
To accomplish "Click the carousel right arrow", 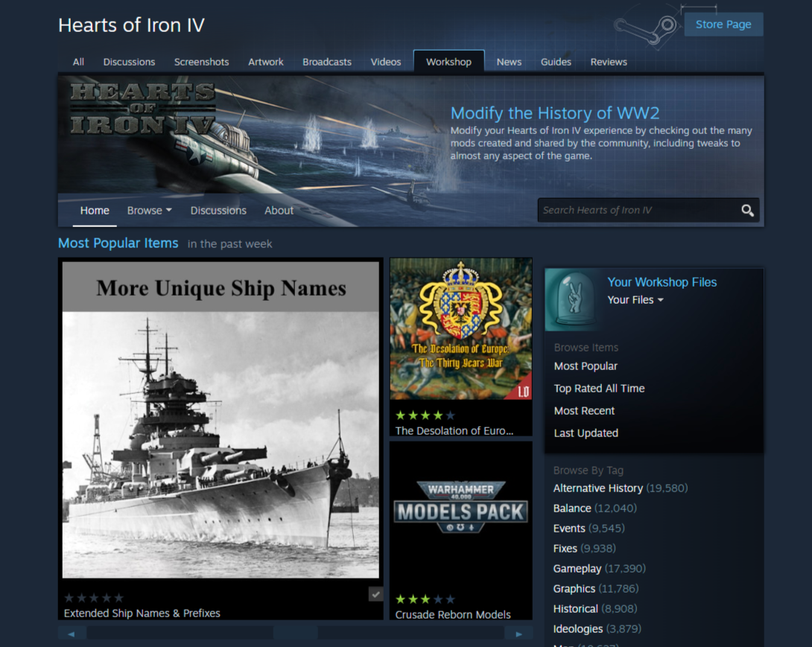I will [x=519, y=634].
